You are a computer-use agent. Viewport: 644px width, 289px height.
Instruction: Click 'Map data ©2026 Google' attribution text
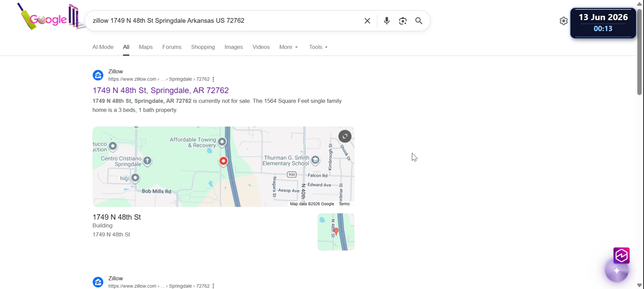(312, 204)
